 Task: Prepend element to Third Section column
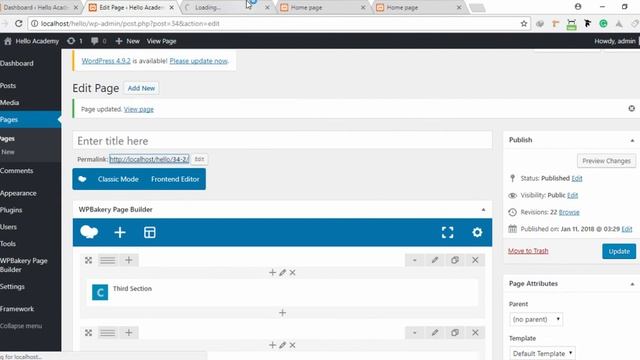point(272,272)
